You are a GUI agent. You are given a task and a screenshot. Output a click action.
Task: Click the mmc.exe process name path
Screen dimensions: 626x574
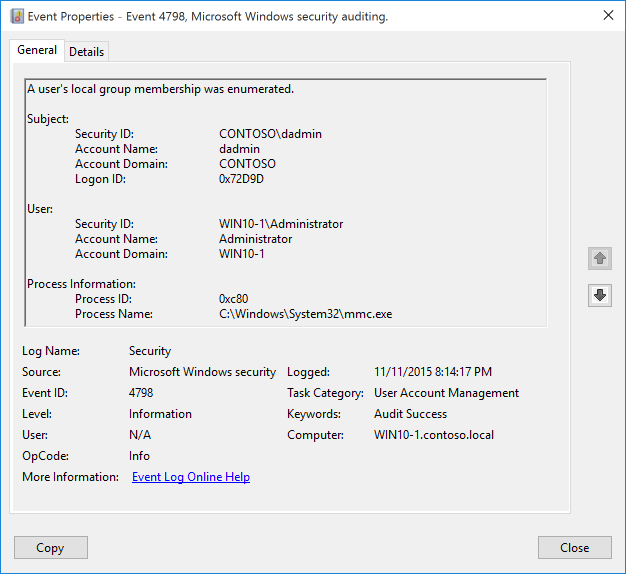(305, 314)
